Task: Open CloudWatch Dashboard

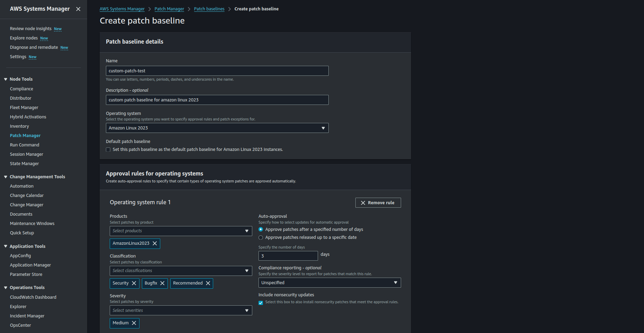Action: coord(33,297)
